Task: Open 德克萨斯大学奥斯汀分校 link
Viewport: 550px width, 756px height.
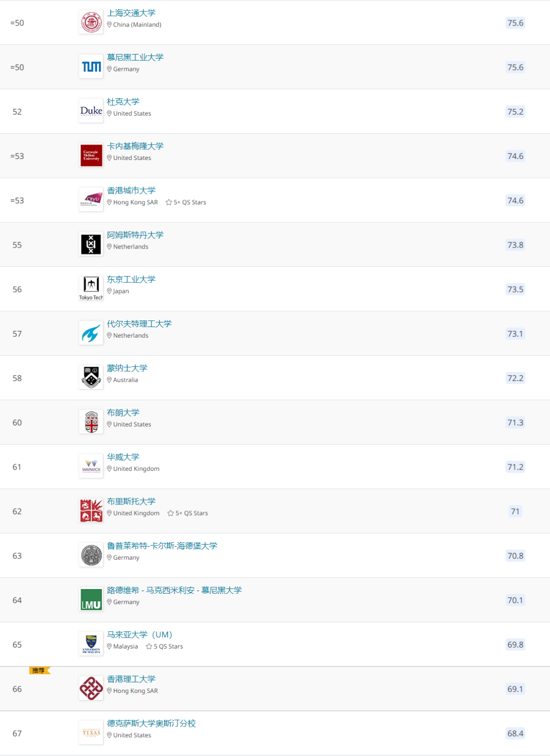Action: click(151, 723)
